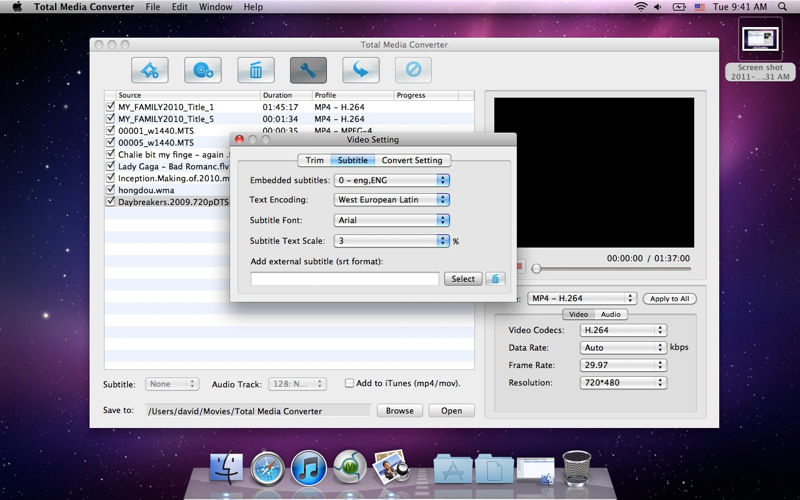Click the preview playback slider knob
The image size is (800, 500).
pyautogui.click(x=536, y=268)
